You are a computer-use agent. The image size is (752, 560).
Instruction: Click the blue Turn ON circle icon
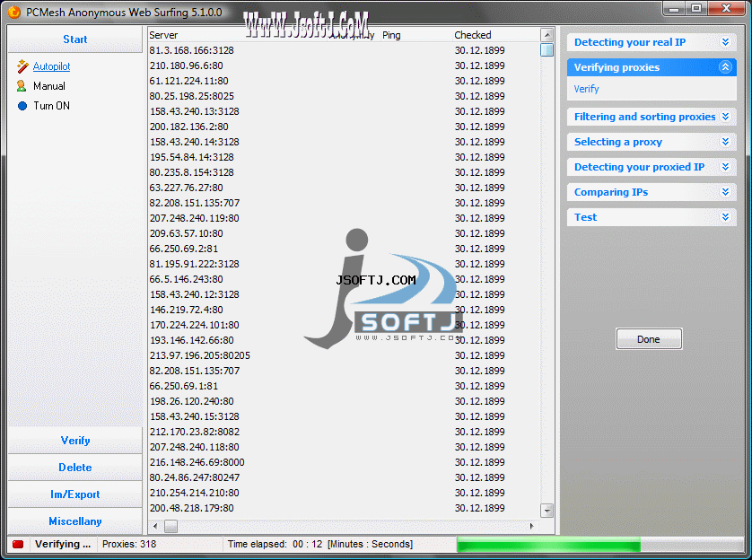(x=22, y=106)
